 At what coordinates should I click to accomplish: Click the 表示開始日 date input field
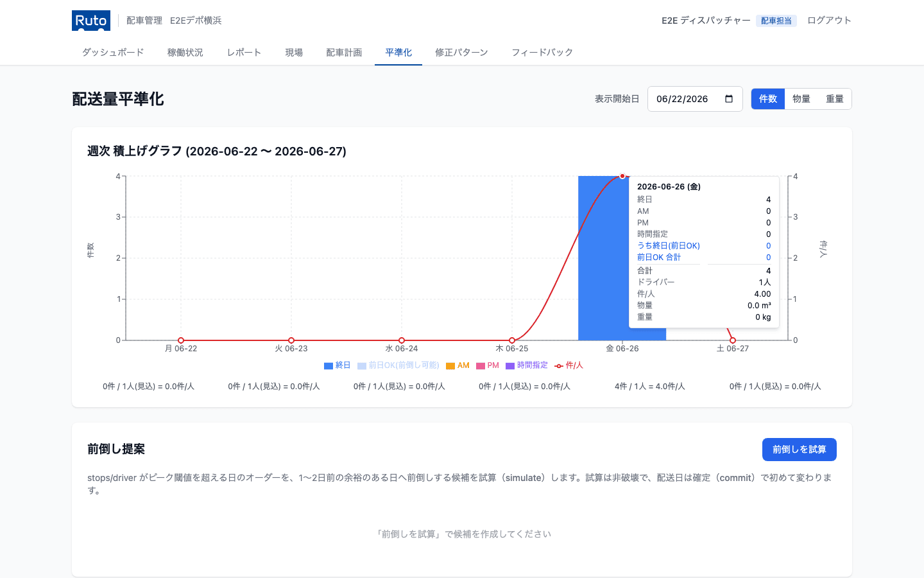(x=695, y=99)
